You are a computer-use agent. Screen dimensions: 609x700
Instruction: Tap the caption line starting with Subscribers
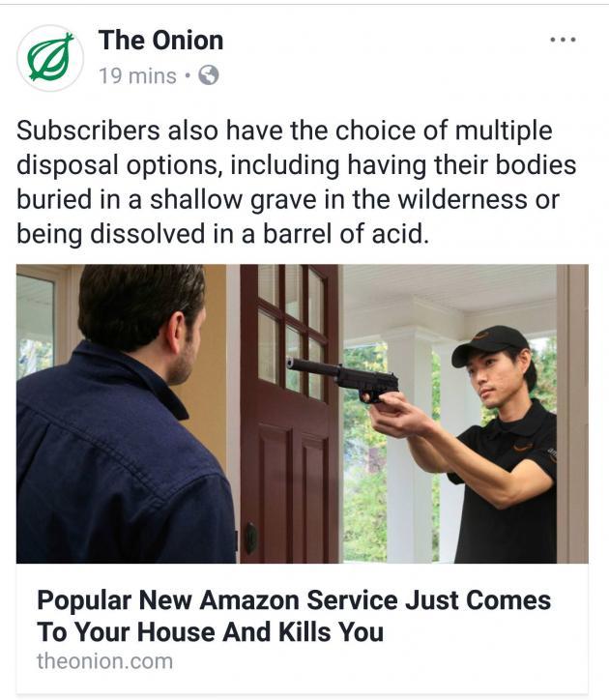[x=284, y=131]
